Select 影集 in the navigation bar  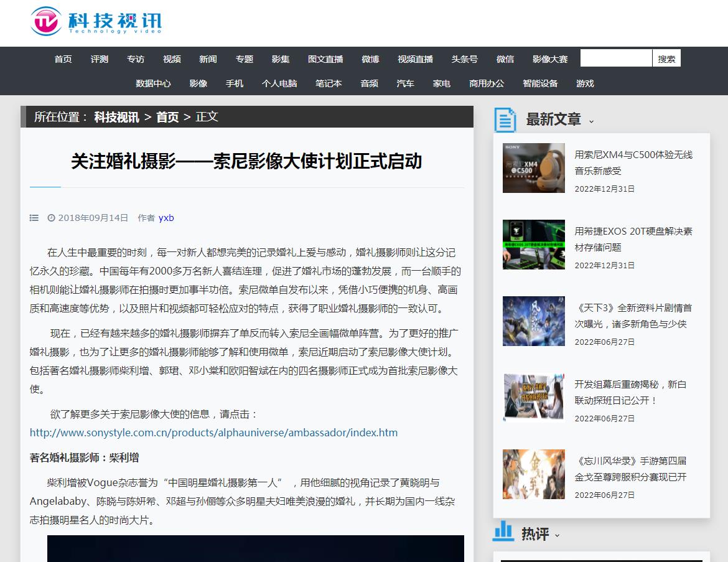(281, 59)
